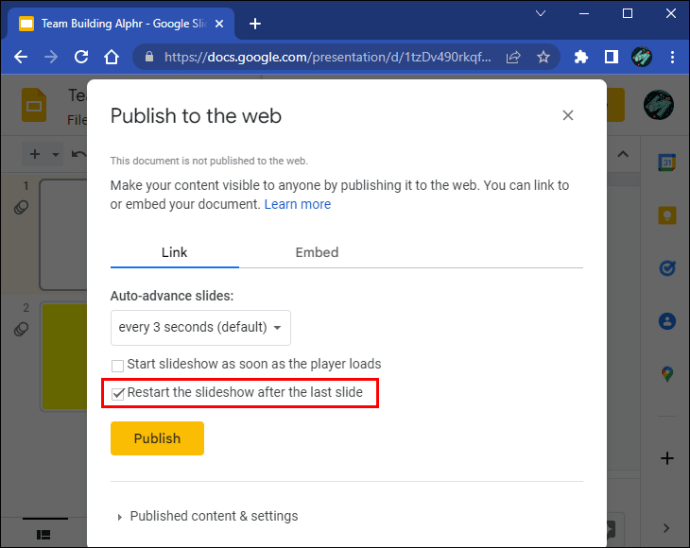
Task: Click the share page icon in address bar
Action: tap(513, 57)
